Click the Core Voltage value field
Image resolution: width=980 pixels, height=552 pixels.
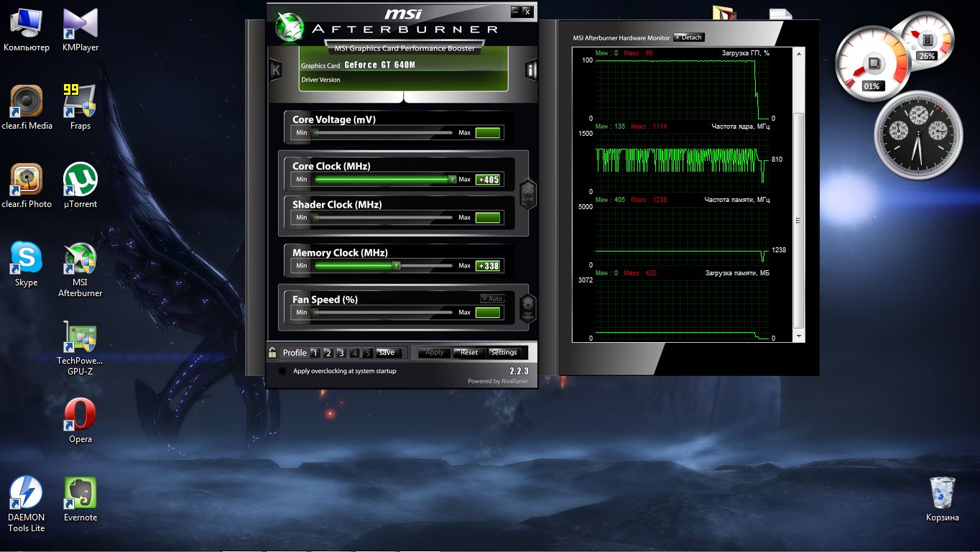point(488,132)
